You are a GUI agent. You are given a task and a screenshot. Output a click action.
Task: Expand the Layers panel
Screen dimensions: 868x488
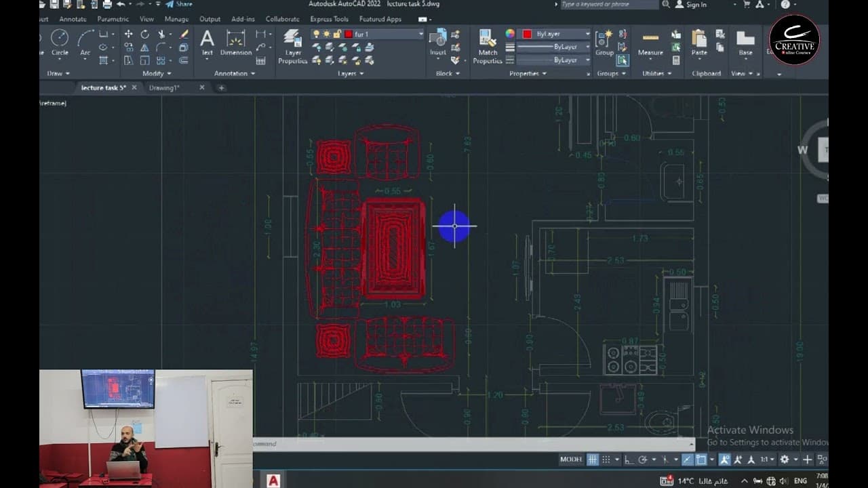[351, 73]
